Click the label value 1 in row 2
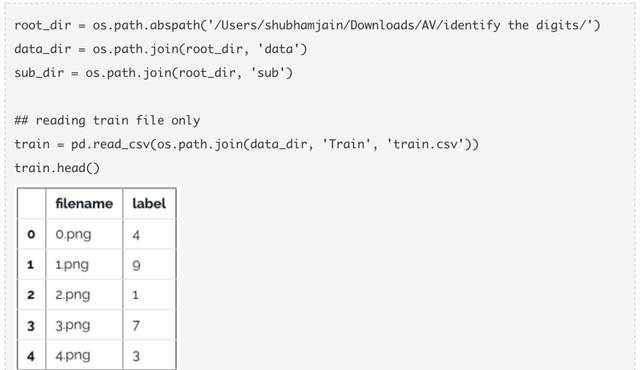The image size is (640, 370). [149, 295]
